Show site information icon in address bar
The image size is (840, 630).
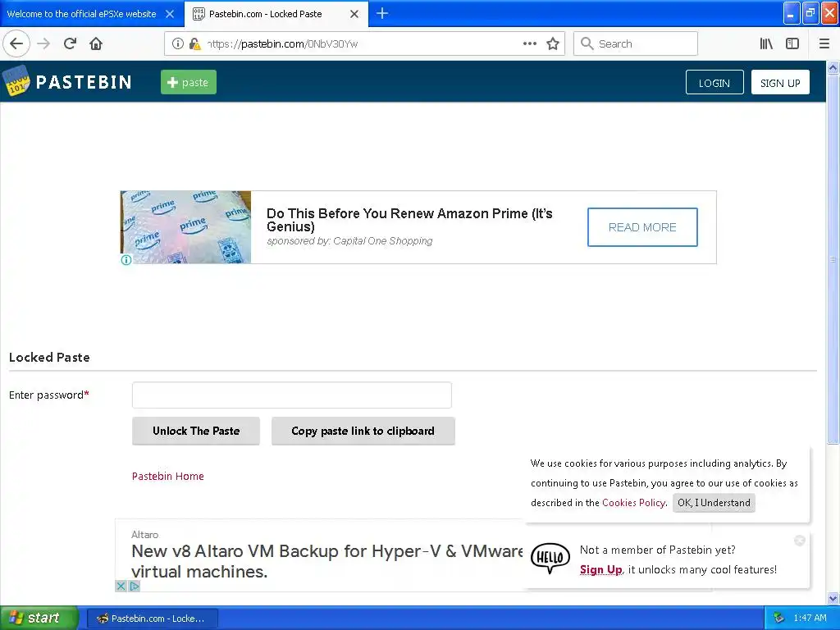(x=178, y=44)
